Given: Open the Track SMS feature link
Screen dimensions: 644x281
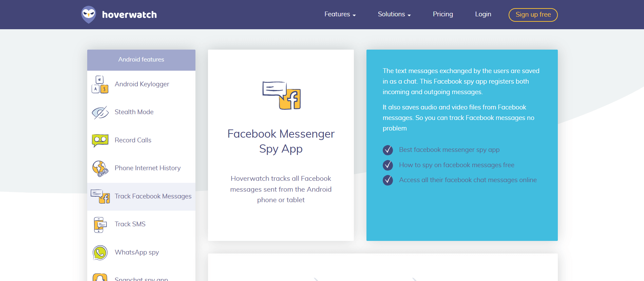Looking at the screenshot, I should [x=130, y=224].
